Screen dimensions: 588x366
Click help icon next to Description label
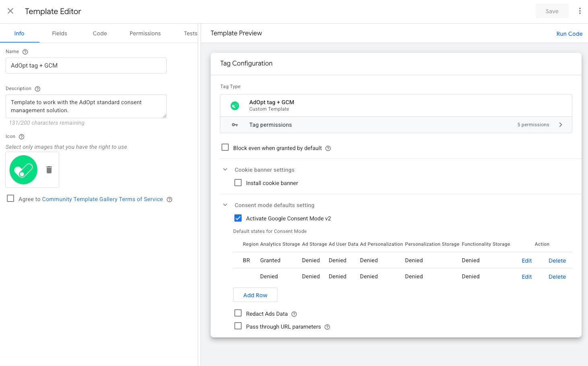[x=37, y=89]
